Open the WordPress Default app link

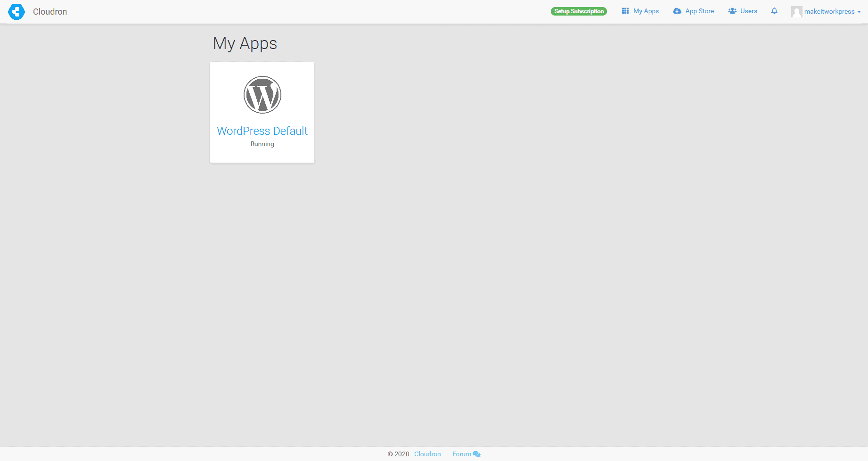point(262,131)
